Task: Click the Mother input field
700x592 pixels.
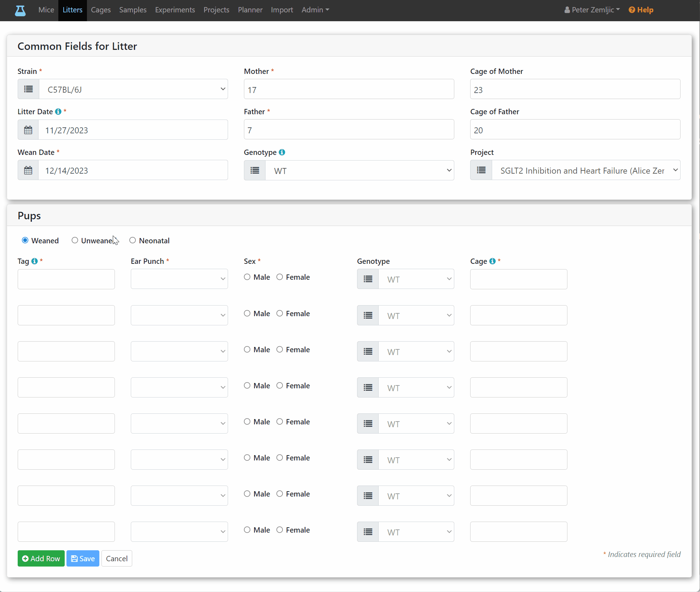Action: point(349,89)
